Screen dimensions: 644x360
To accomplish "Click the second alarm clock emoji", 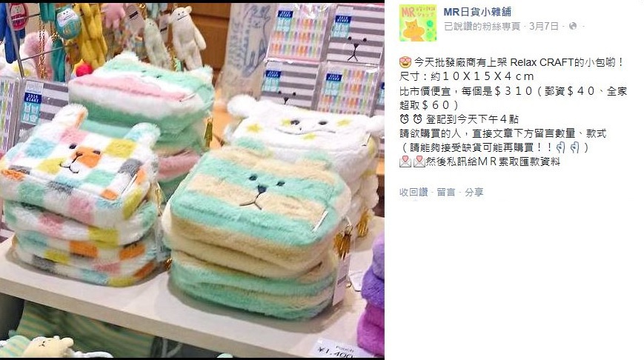I will 417,119.
